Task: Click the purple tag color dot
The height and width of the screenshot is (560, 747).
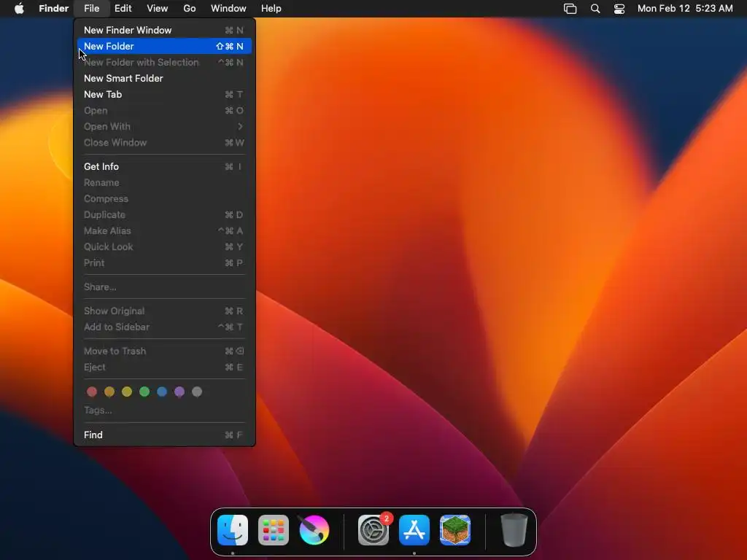Action: (x=179, y=392)
